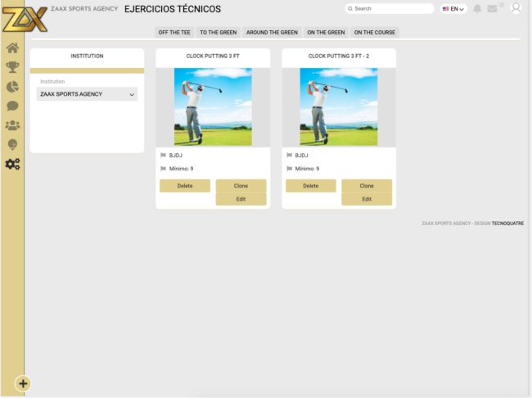Switch to the OFF THE TEE tab

tap(174, 33)
